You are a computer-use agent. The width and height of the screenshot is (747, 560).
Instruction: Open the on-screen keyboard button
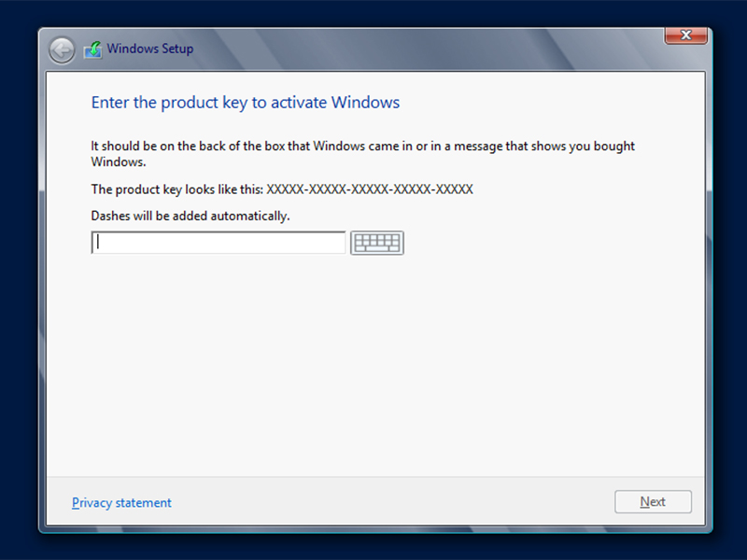[377, 243]
